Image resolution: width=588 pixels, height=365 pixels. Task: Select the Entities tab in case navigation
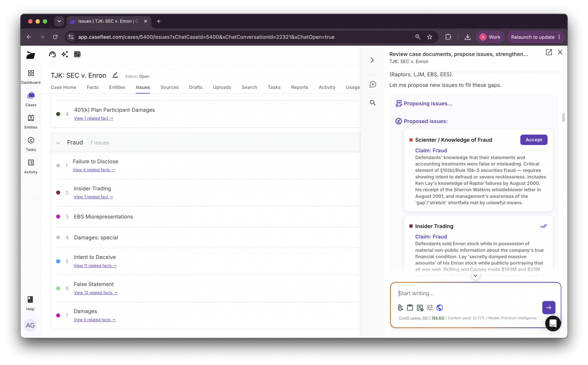point(117,87)
